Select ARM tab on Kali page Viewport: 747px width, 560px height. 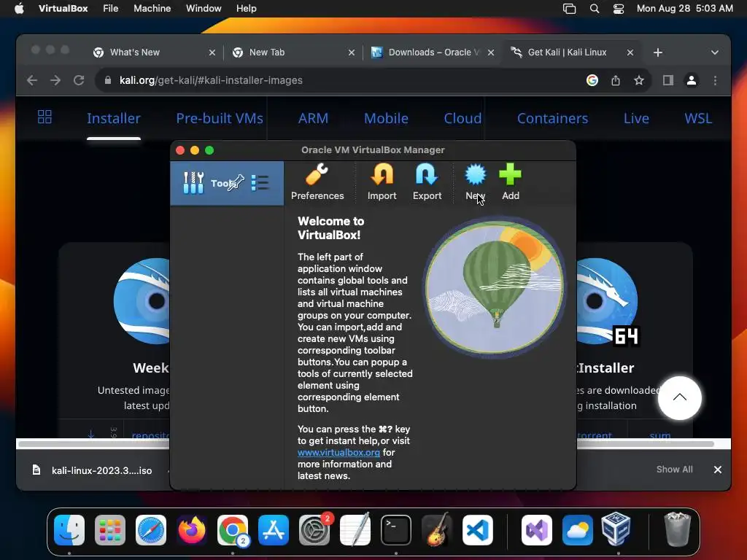[x=313, y=118]
